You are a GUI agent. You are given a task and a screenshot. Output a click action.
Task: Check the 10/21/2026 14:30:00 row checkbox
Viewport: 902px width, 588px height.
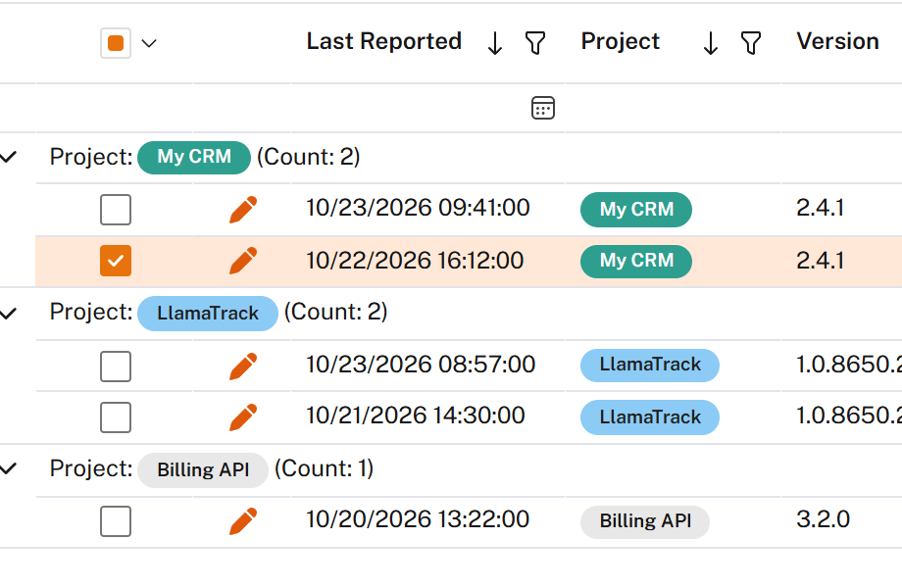point(116,417)
